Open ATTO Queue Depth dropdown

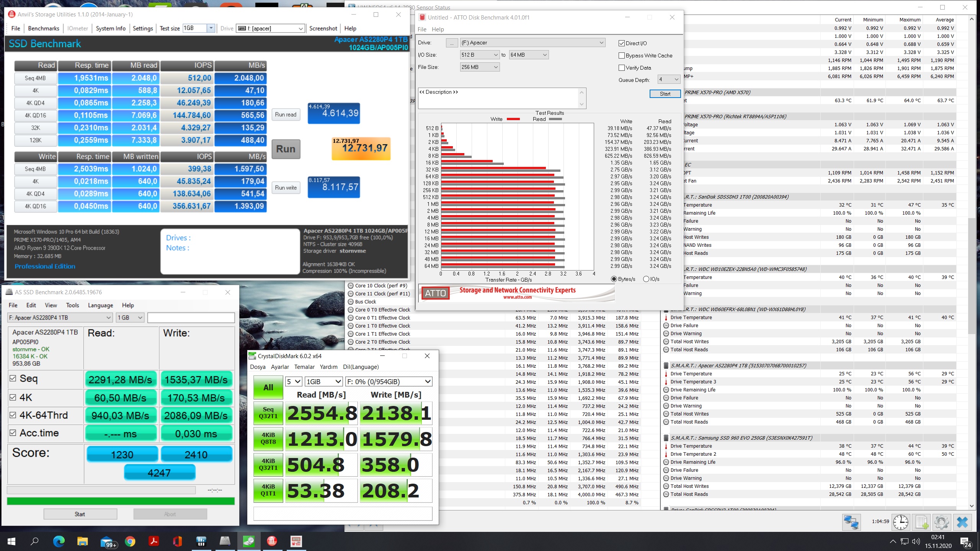(669, 79)
